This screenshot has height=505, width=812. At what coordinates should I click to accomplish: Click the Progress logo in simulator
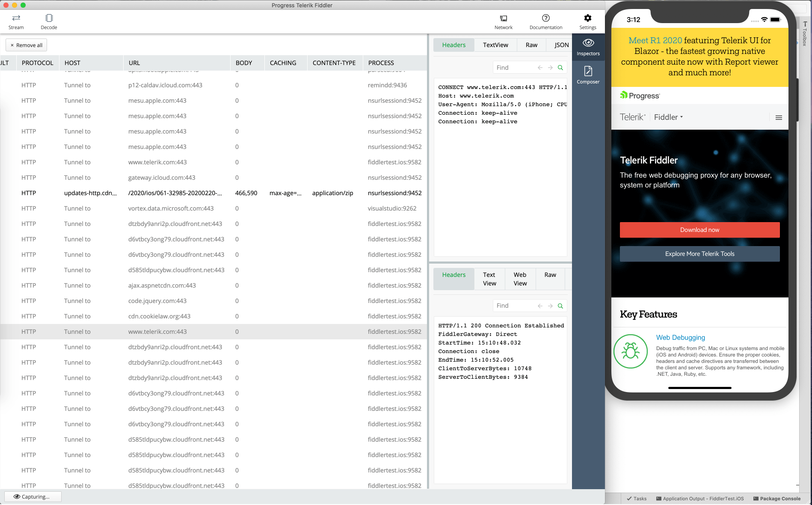coord(640,95)
